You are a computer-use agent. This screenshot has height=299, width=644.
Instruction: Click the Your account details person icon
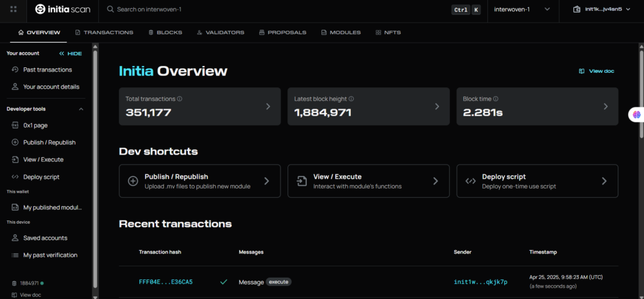pos(15,87)
